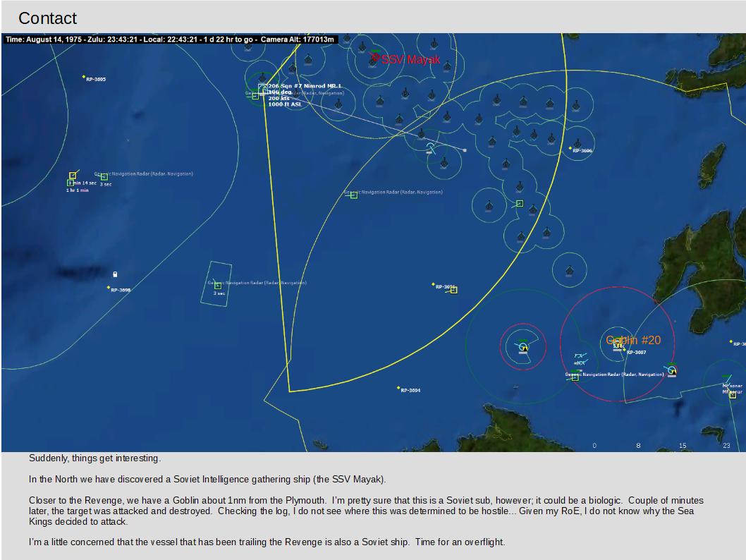Click the sonobuoy icon next to RP-3696
Screen dimensions: 746x560
577,143
